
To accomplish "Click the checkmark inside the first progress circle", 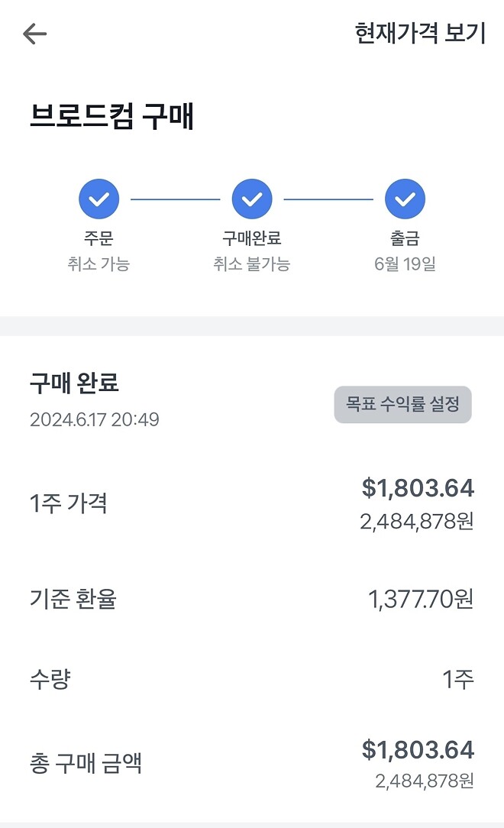I will pyautogui.click(x=98, y=198).
